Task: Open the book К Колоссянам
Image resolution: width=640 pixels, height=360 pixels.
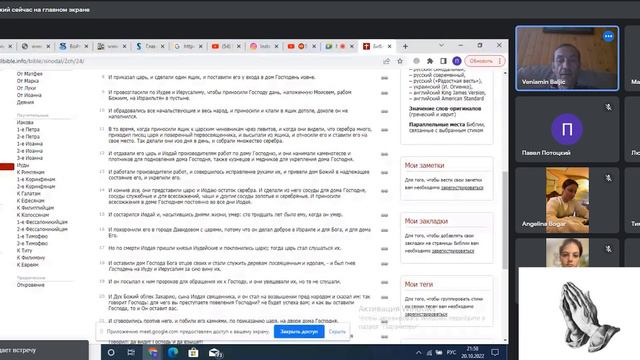Action: [x=33, y=215]
